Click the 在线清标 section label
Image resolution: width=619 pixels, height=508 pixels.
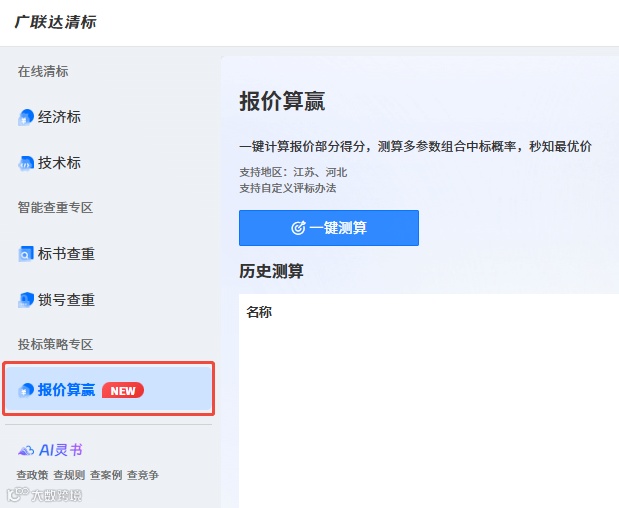tap(43, 71)
